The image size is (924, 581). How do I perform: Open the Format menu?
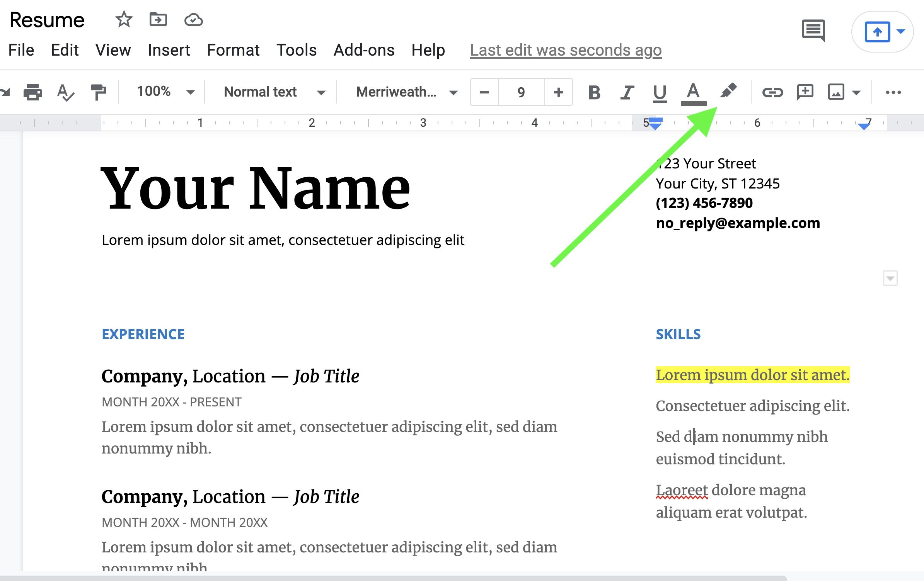[x=233, y=50]
